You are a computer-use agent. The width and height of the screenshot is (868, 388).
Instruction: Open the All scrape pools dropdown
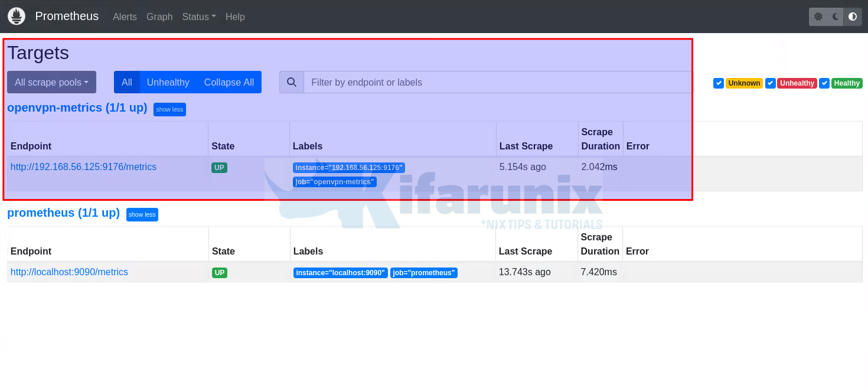(51, 82)
